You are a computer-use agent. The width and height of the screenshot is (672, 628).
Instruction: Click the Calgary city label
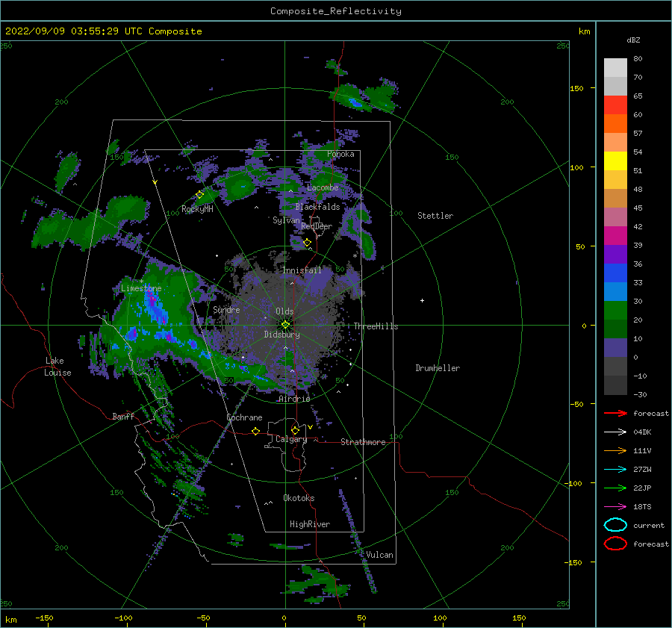[x=291, y=439]
